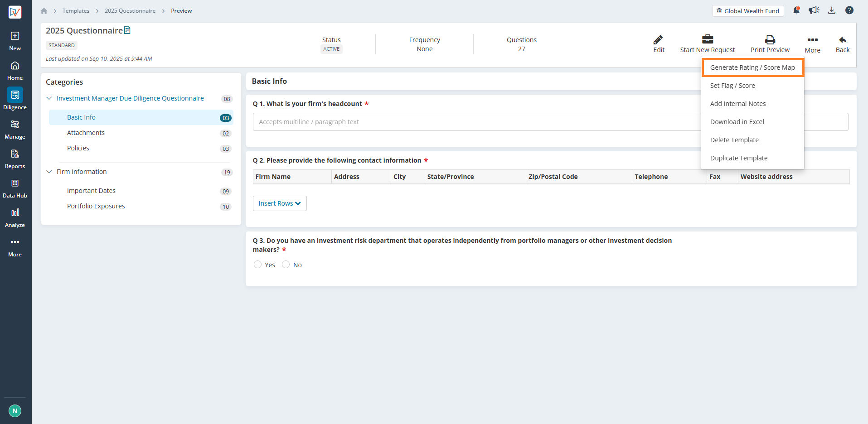Open the help question mark icon
This screenshot has height=424, width=868.
click(x=849, y=10)
